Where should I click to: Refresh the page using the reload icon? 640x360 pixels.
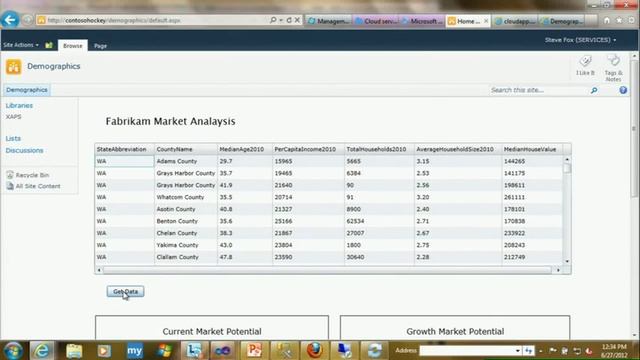[289, 20]
